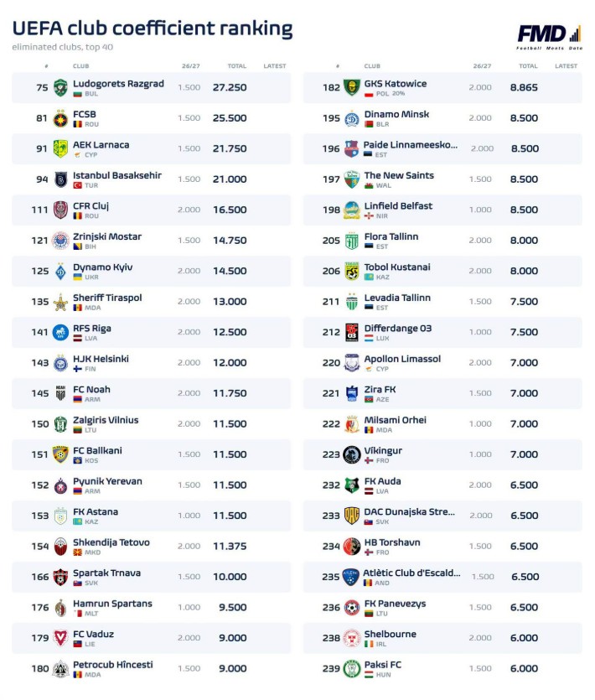
Task: Select the TOTAL column header in left table
Action: (x=236, y=66)
